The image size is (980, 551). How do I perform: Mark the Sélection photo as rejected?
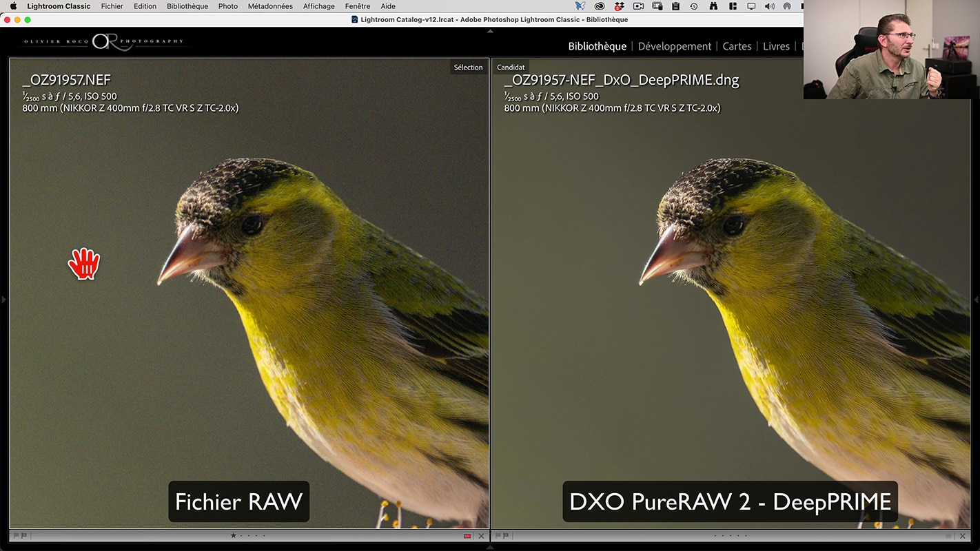24,536
